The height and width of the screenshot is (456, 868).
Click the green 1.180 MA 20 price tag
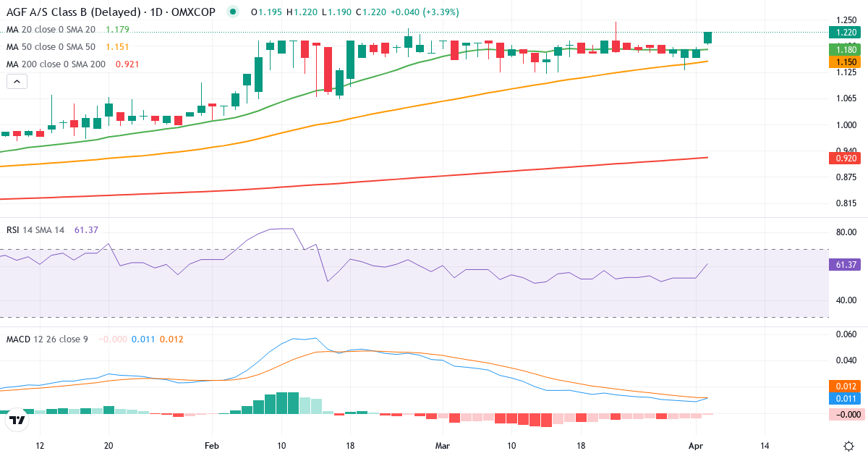[x=845, y=48]
